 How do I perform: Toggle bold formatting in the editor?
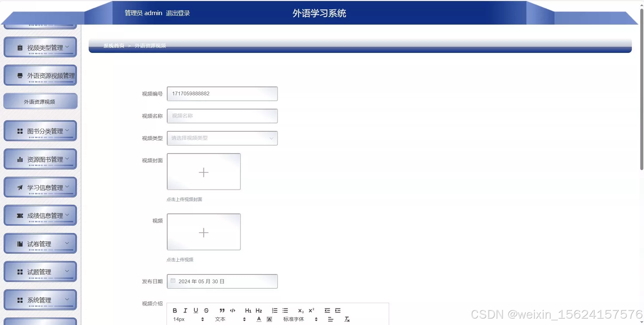pos(175,311)
